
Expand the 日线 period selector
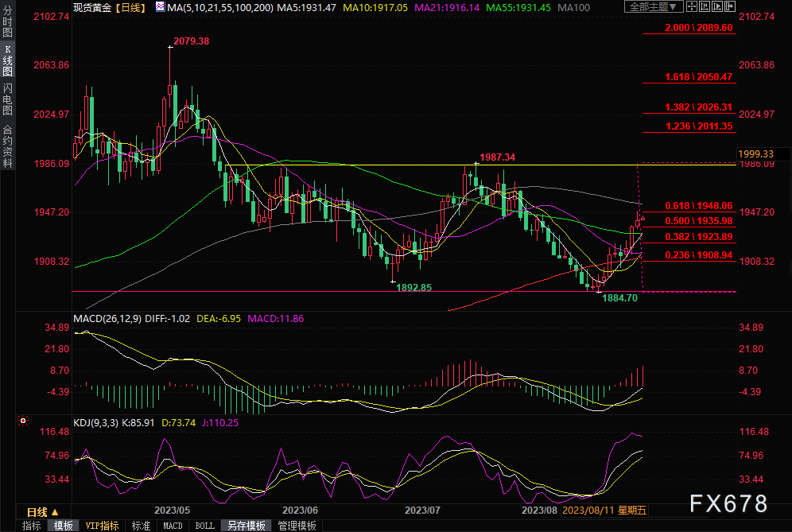[42, 511]
